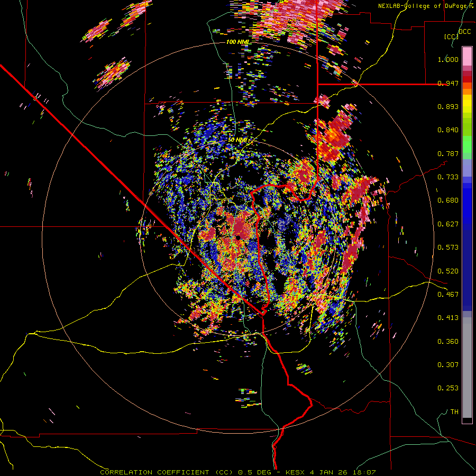Pick the gray low-value segment of the color bar

[x=467, y=368]
